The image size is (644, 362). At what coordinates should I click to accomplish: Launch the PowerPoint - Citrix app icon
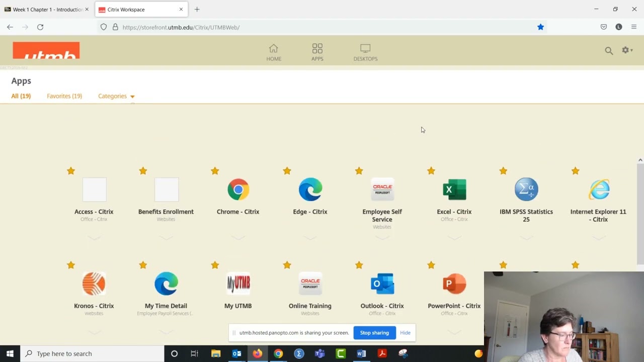tap(454, 284)
